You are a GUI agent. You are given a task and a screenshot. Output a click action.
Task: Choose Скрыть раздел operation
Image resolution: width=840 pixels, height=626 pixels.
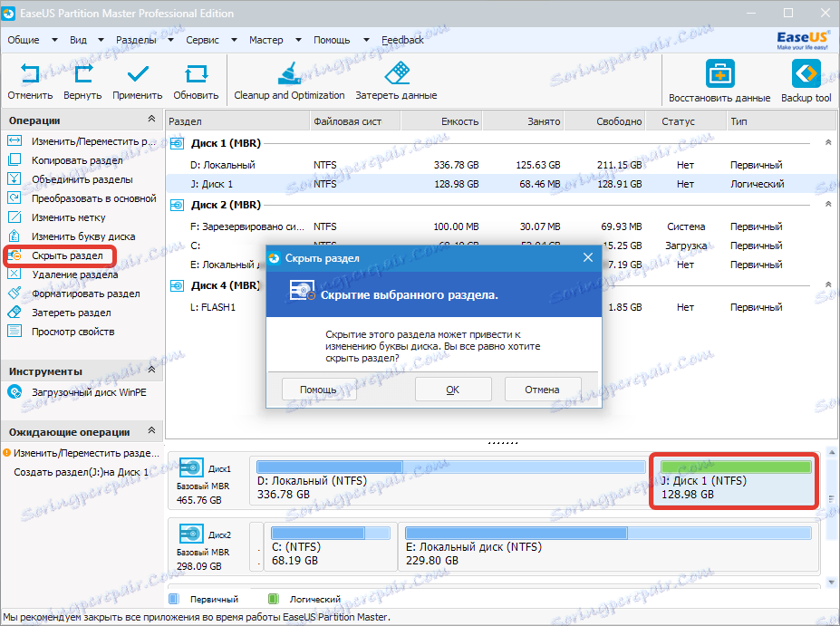pos(60,256)
